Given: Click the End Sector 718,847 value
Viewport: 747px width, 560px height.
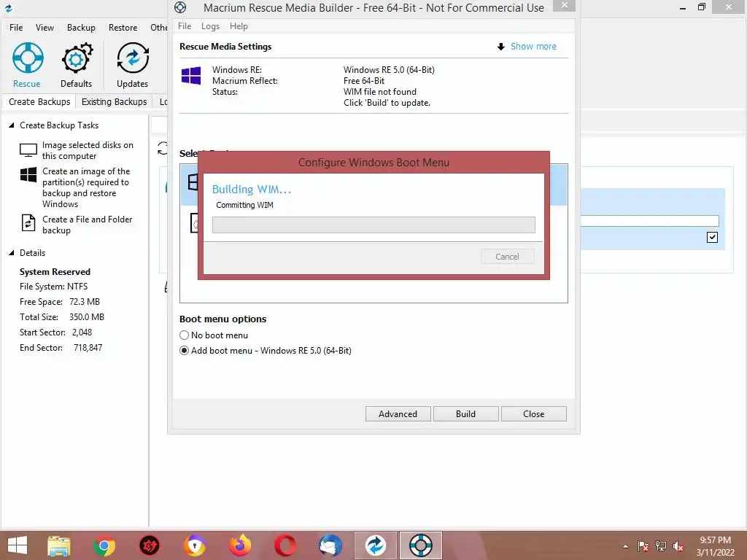Looking at the screenshot, I should coord(88,348).
